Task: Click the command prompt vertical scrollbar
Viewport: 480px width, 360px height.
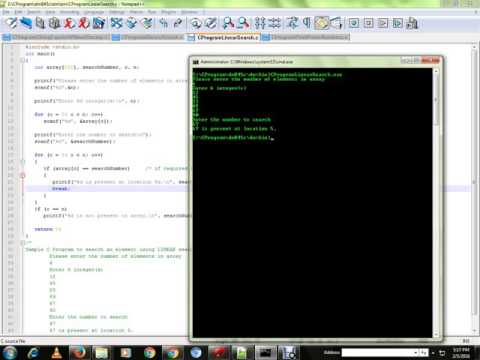Action: click(436, 203)
